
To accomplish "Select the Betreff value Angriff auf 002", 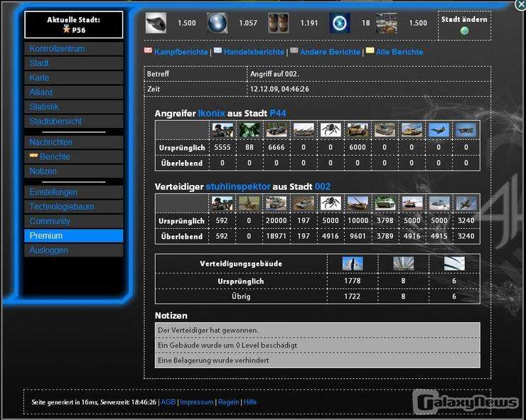I will coord(274,74).
